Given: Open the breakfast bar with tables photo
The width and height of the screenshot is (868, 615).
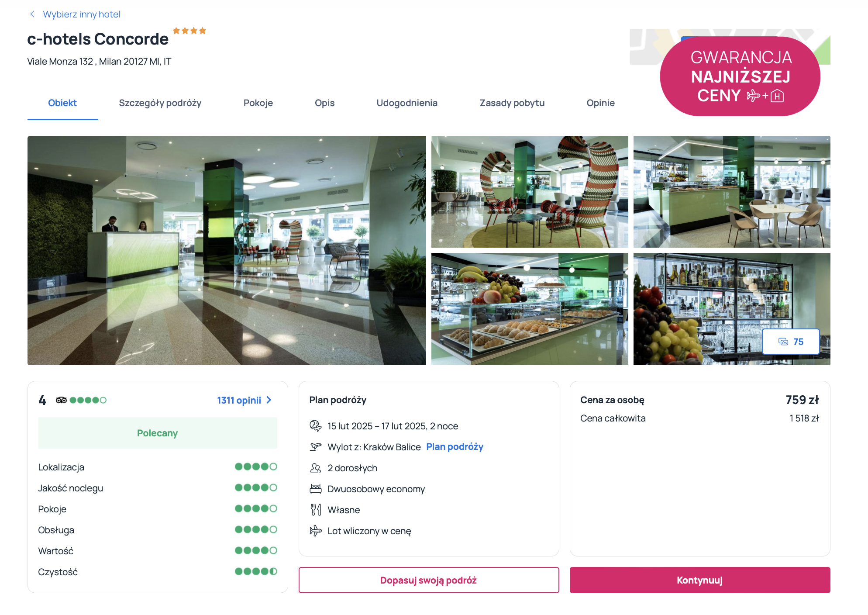Looking at the screenshot, I should (732, 192).
